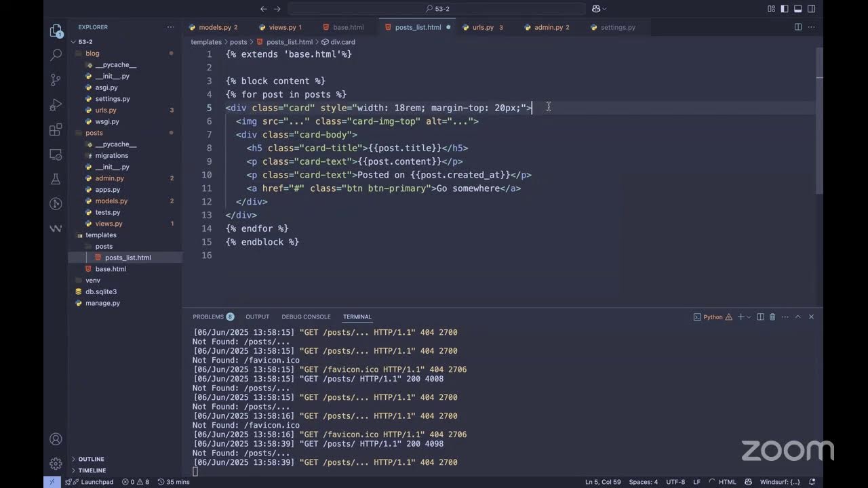
Task: Open Explorer more actions ellipsis
Action: coord(170,27)
